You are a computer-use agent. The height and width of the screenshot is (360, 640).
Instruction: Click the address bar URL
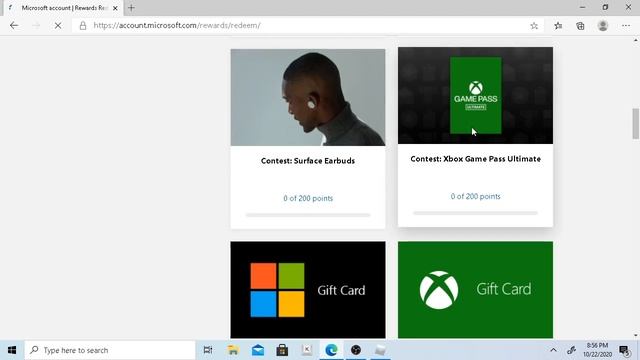coord(177,25)
